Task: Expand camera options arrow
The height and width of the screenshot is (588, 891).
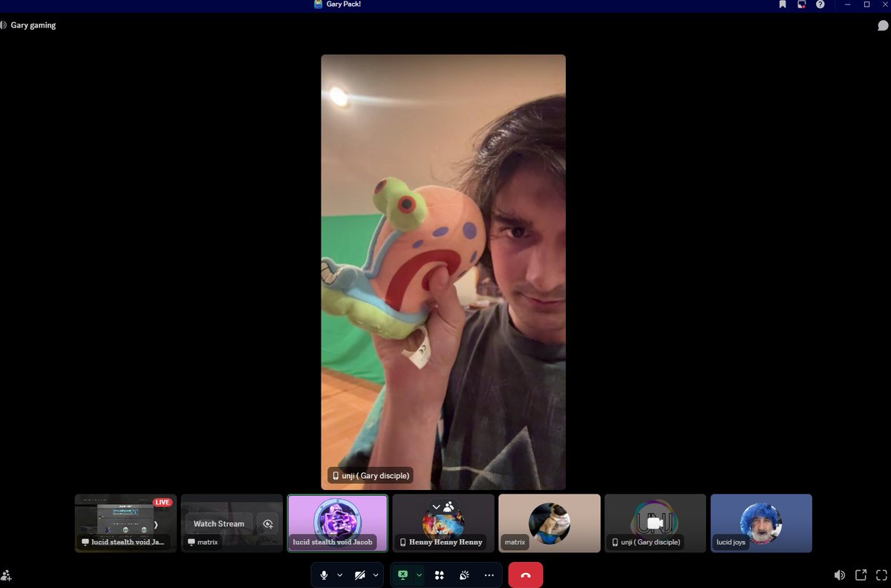Action: (376, 575)
